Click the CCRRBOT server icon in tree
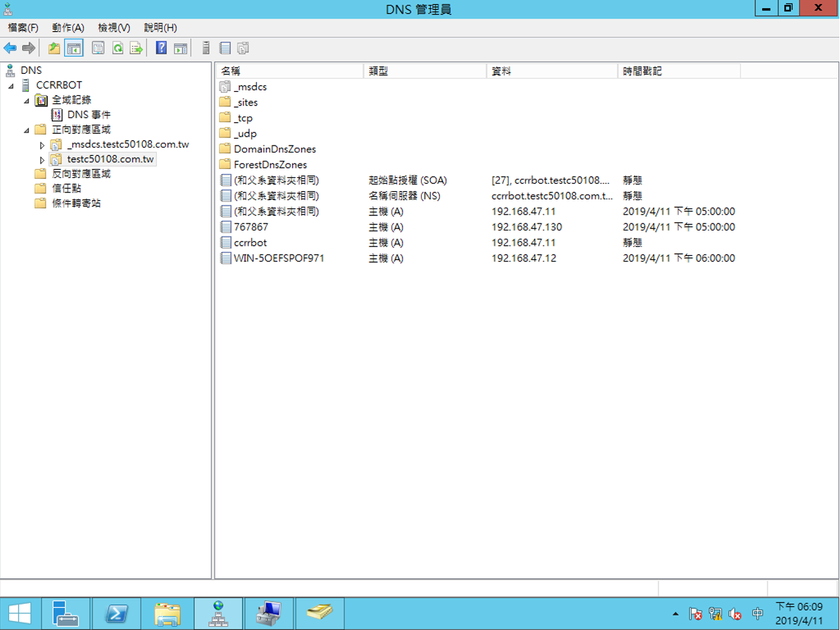 point(26,85)
